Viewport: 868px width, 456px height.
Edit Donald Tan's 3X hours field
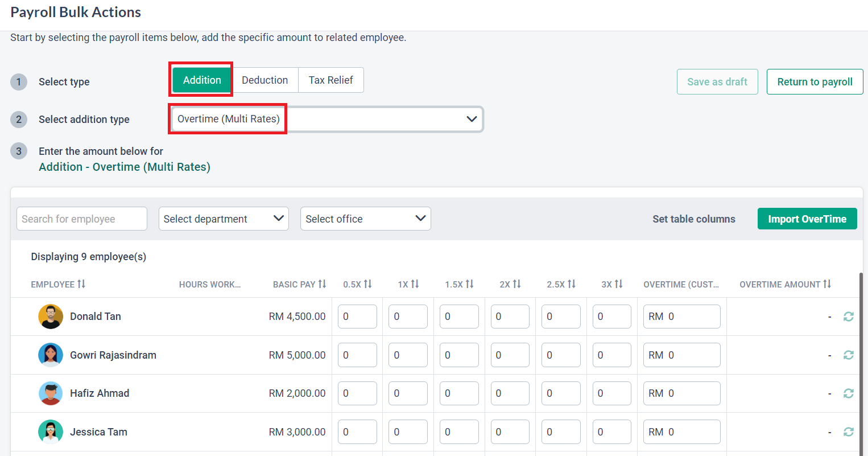pyautogui.click(x=611, y=317)
